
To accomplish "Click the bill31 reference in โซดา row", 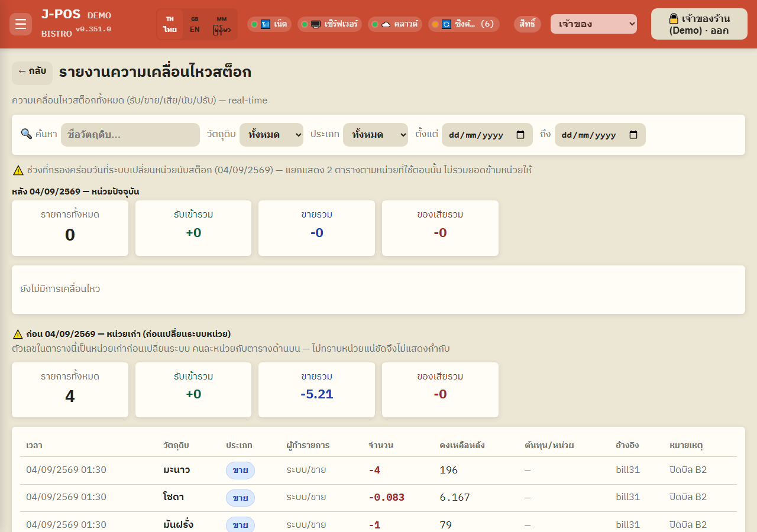I will pyautogui.click(x=627, y=498).
